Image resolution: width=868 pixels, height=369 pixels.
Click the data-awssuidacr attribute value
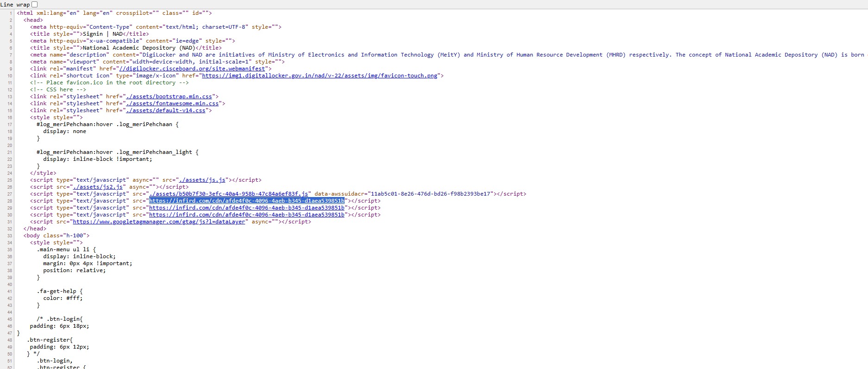click(x=430, y=194)
